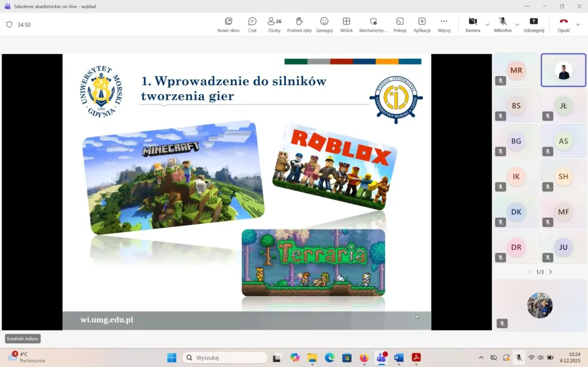Open the Zareaguj reactions menu
Image resolution: width=588 pixels, height=367 pixels.
tap(324, 24)
